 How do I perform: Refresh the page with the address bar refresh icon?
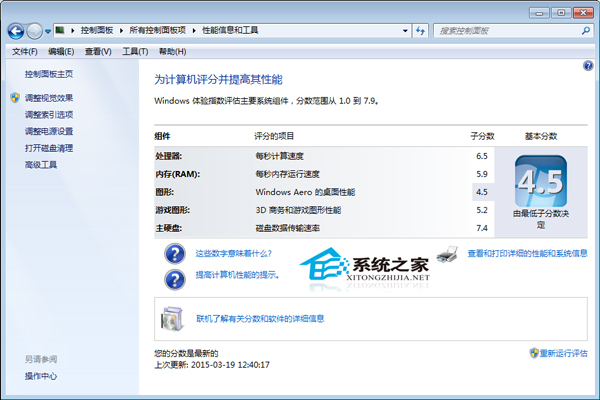[420, 31]
